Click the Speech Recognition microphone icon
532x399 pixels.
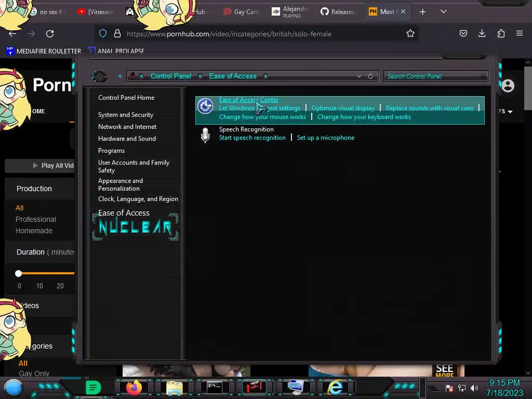point(205,135)
